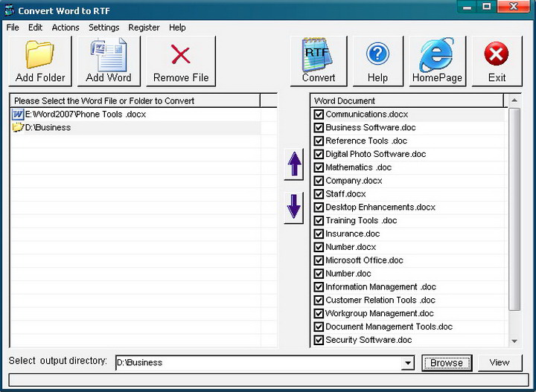Select the Security Software.doc file name
536x392 pixels.
368,340
